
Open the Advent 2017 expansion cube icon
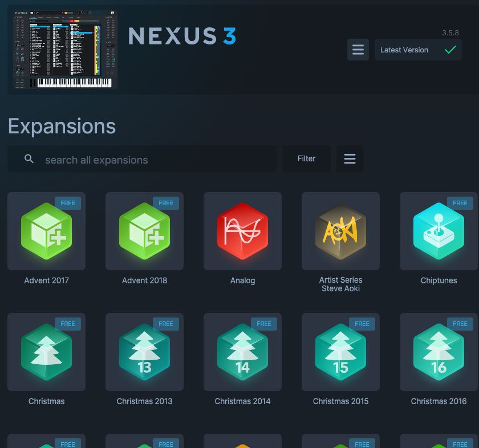(46, 231)
